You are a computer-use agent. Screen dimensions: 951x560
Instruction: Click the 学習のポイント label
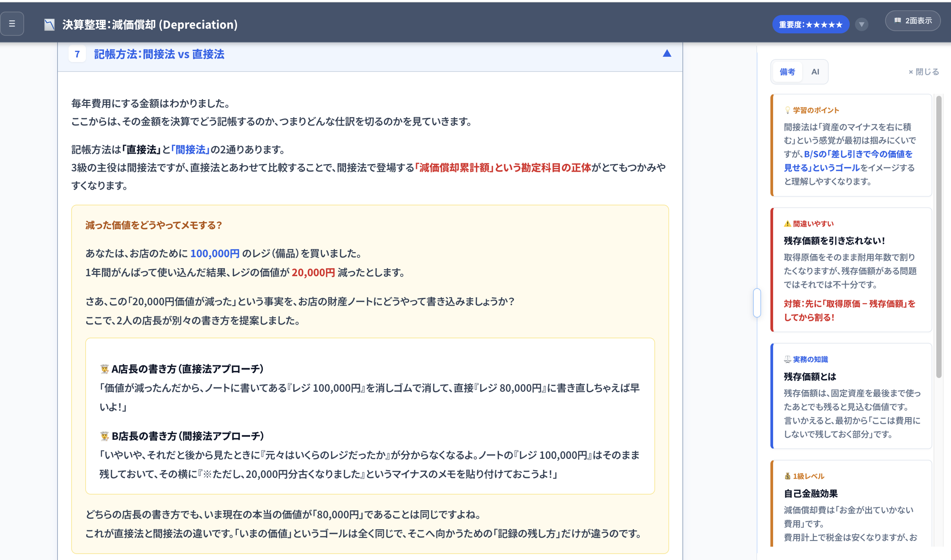pyautogui.click(x=816, y=110)
